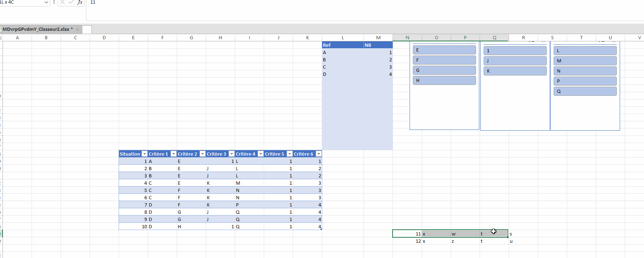Viewport: 644px width, 258px height.
Task: Expand the Critère 6 filter dropdown
Action: 319,154
